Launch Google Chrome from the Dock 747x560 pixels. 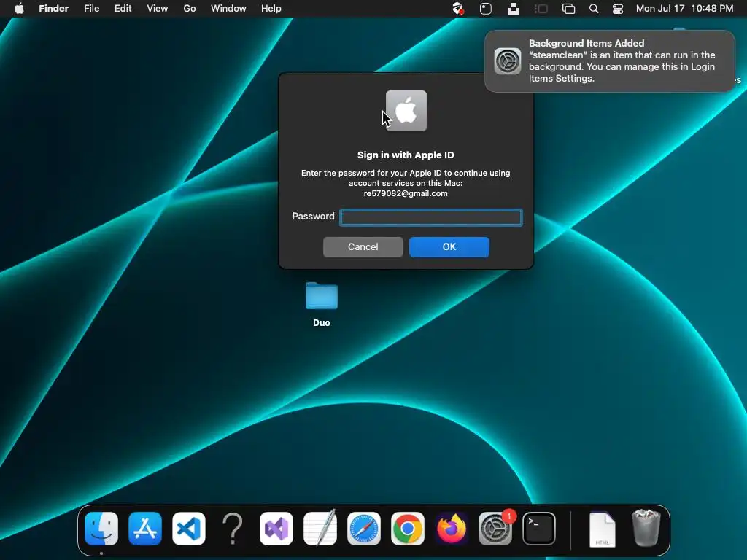pyautogui.click(x=408, y=529)
